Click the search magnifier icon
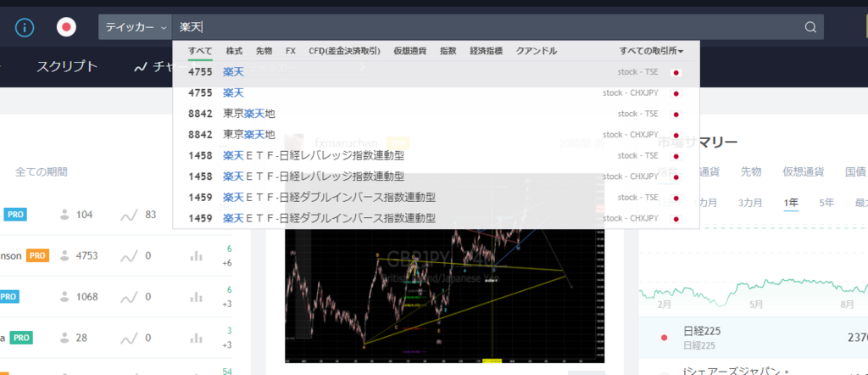This screenshot has width=868, height=375. 810,27
